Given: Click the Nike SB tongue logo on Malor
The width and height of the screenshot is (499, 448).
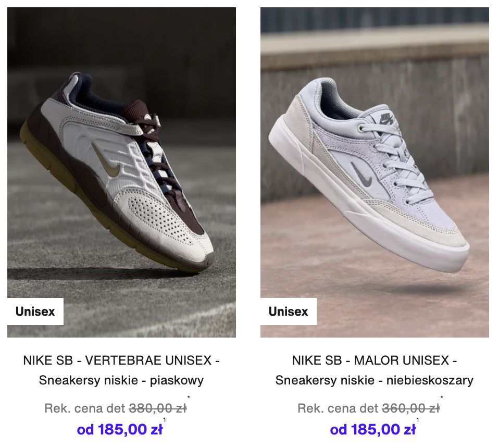Looking at the screenshot, I should pyautogui.click(x=386, y=118).
